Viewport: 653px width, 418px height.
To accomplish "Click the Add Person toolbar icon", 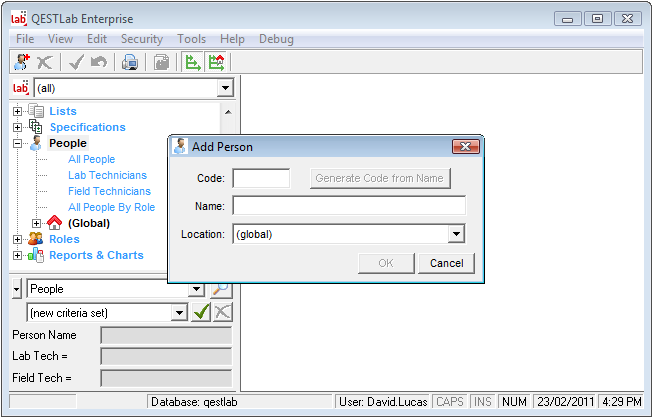I will [22, 62].
